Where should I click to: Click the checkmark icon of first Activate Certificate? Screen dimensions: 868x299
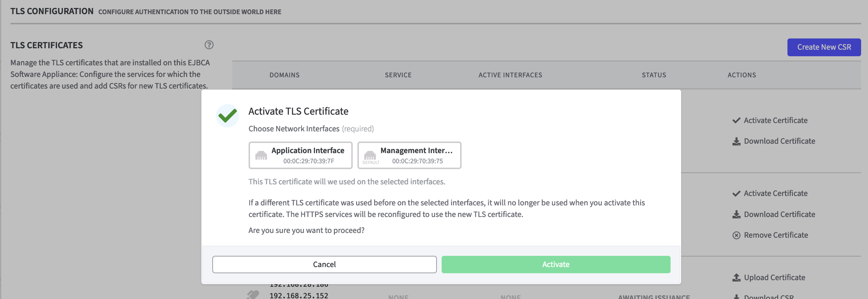(736, 120)
